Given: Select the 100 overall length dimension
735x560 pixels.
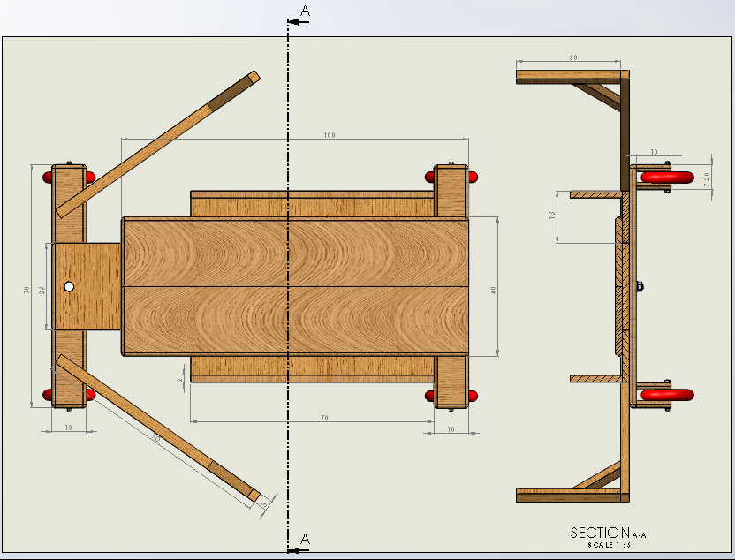Looking at the screenshot, I should [330, 135].
